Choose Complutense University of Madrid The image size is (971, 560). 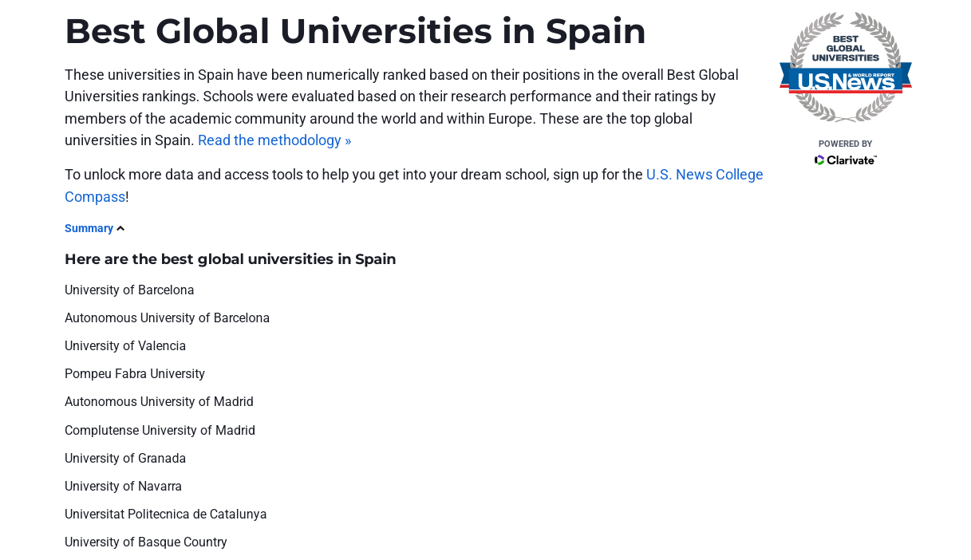pos(160,430)
